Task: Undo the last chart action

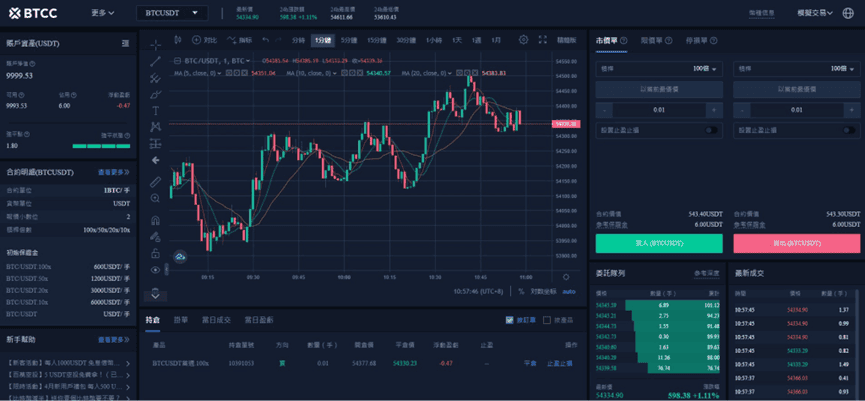Action: click(x=266, y=40)
